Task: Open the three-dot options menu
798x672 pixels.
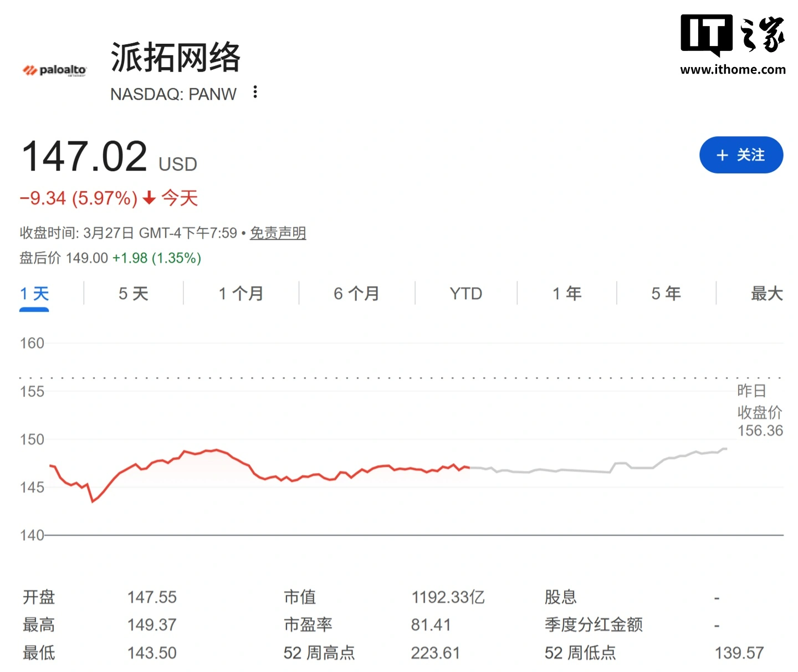Action: [x=254, y=93]
